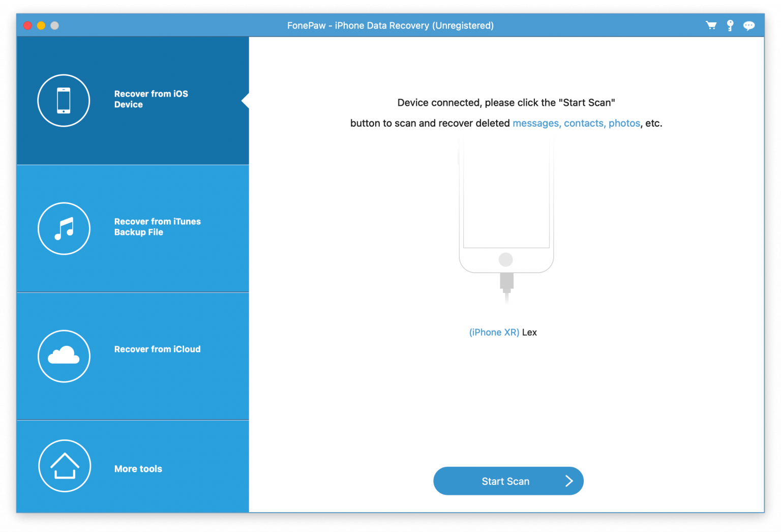
Task: Click the arrow inside the Start Scan button
Action: click(568, 481)
